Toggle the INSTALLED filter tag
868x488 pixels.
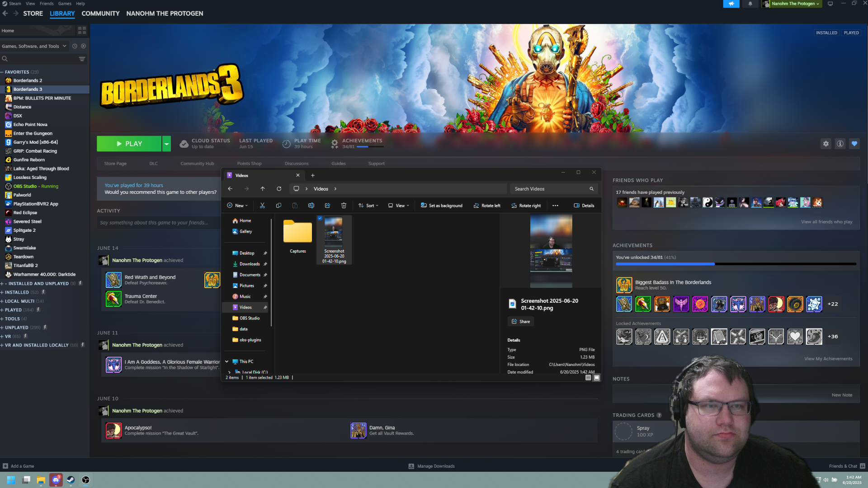(826, 33)
